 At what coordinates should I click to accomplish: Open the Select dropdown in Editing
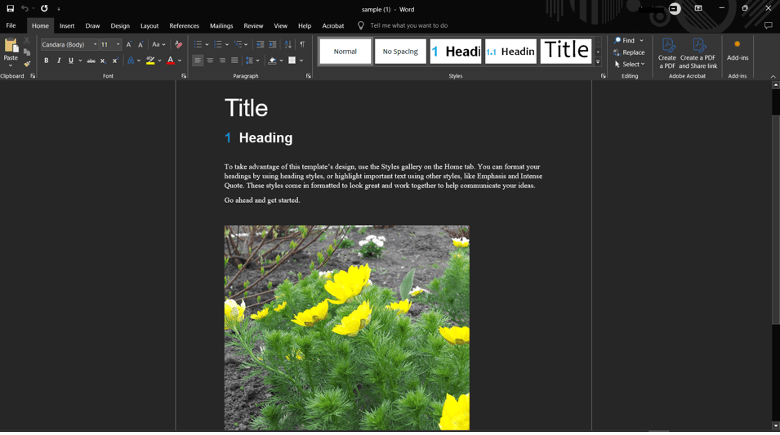tap(629, 64)
